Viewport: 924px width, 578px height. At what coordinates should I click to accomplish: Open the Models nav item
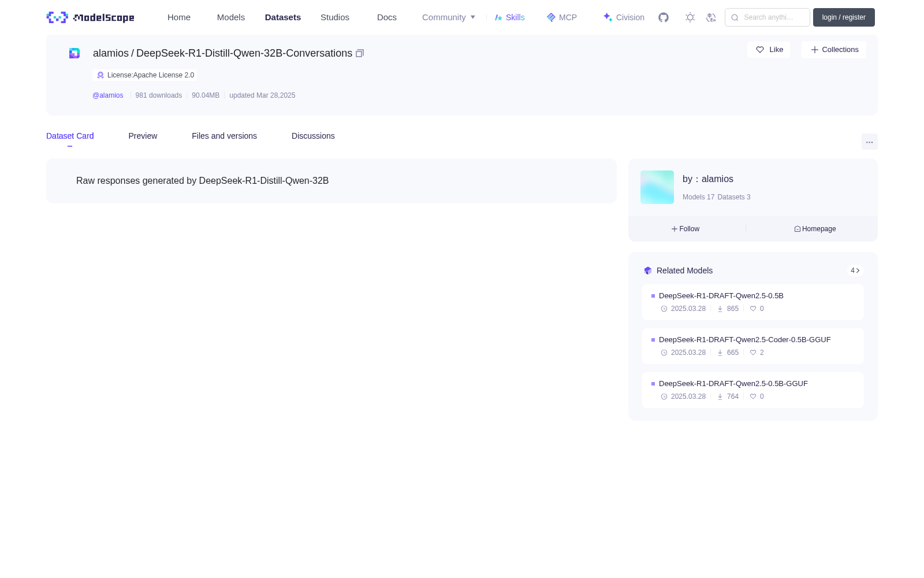point(231,17)
